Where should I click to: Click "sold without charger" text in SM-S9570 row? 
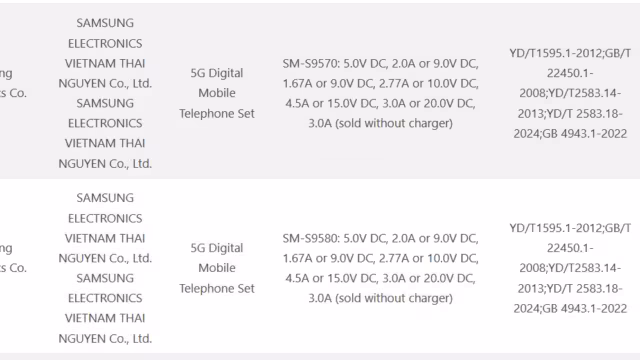click(393, 123)
